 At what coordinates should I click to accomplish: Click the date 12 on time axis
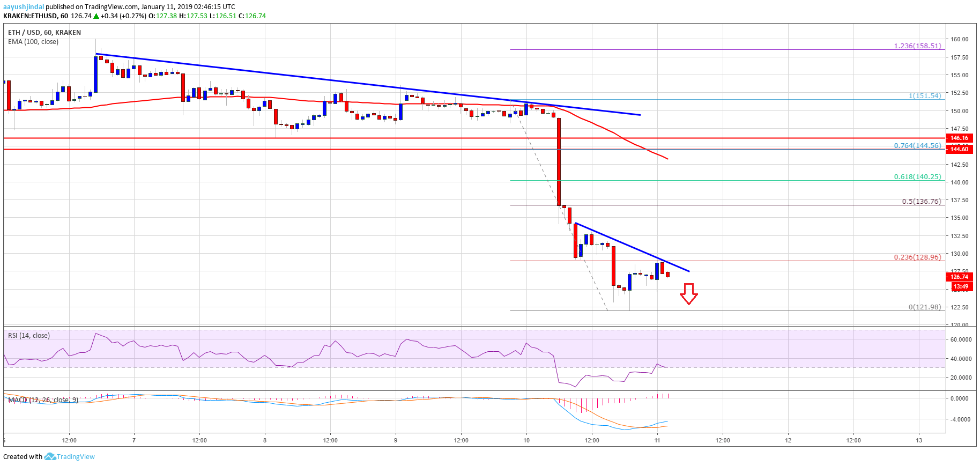788,440
